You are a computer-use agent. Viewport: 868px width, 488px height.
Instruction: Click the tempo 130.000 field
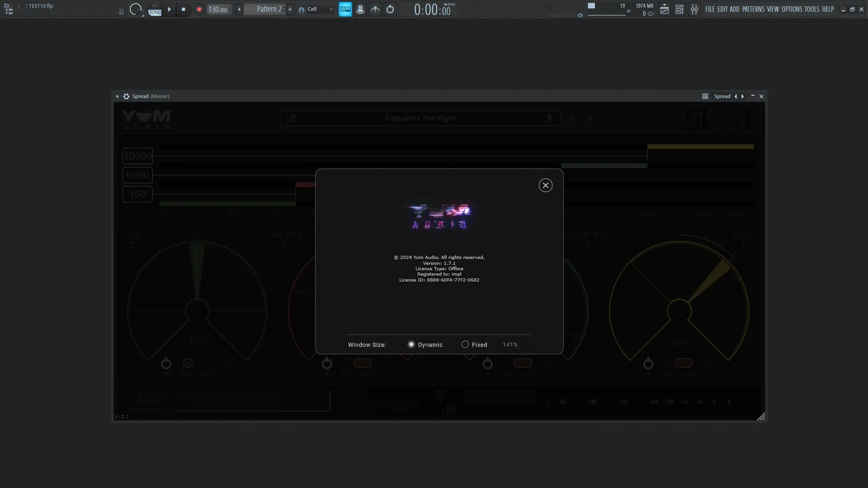tap(218, 9)
